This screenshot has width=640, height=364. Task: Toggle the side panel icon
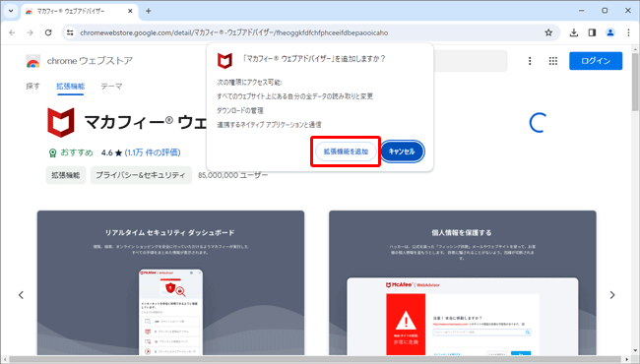[x=592, y=32]
